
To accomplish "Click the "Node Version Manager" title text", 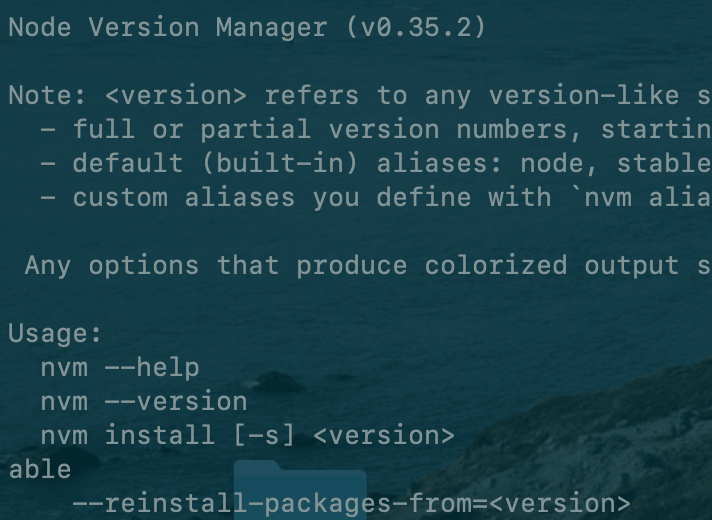I will (170, 27).
